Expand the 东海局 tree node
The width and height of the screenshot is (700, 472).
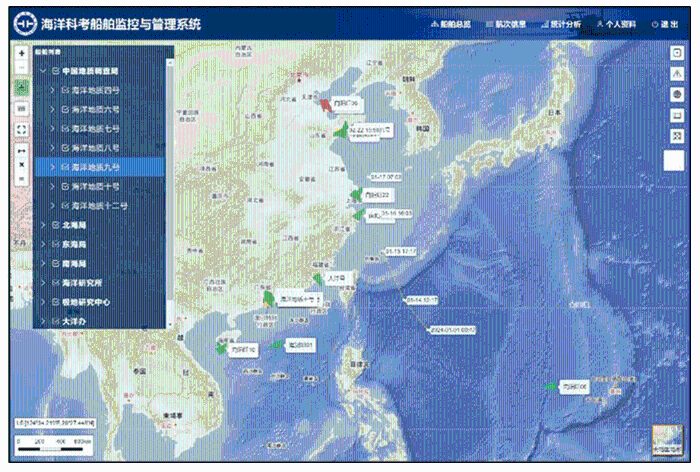[43, 244]
